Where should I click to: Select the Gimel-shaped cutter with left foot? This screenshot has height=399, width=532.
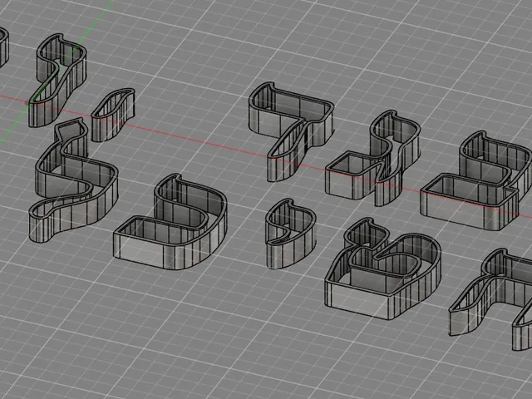click(373, 158)
